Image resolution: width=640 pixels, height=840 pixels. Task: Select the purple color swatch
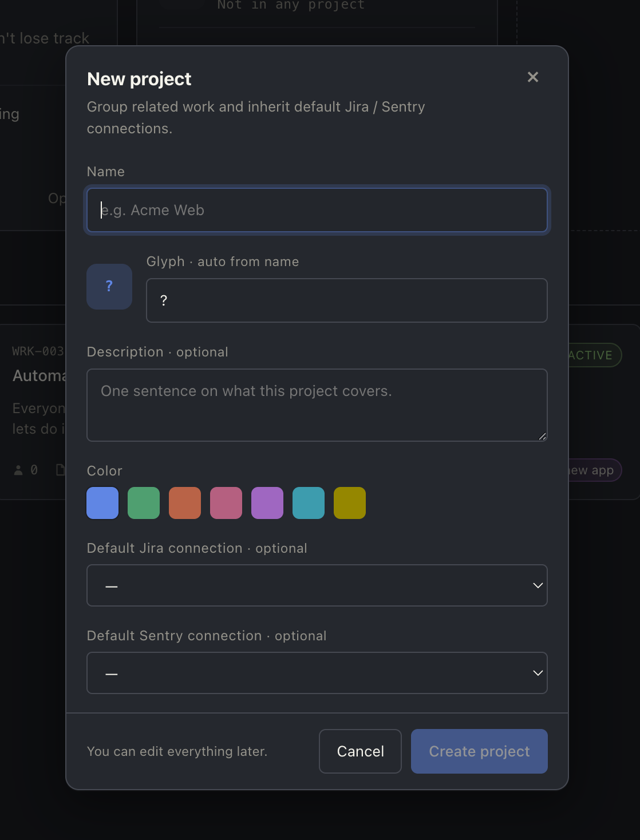[267, 503]
